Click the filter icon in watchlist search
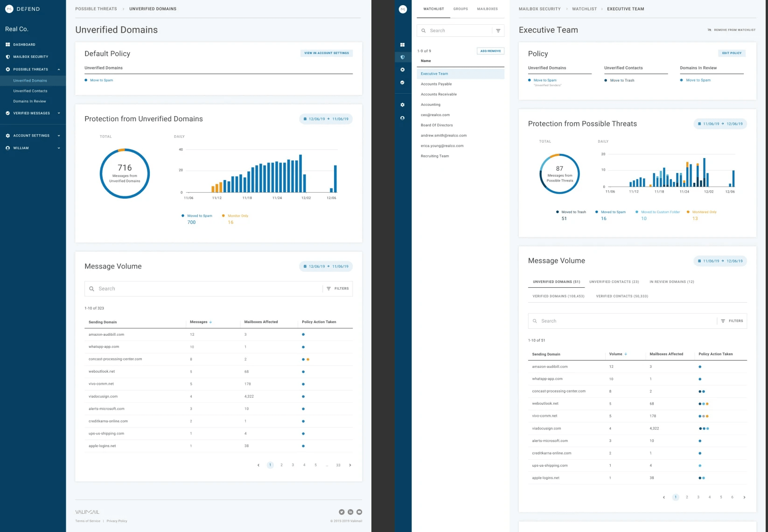 pos(498,31)
